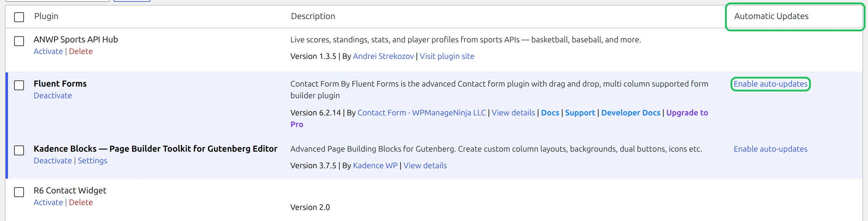
Task: Click the Plugin column header
Action: (46, 16)
